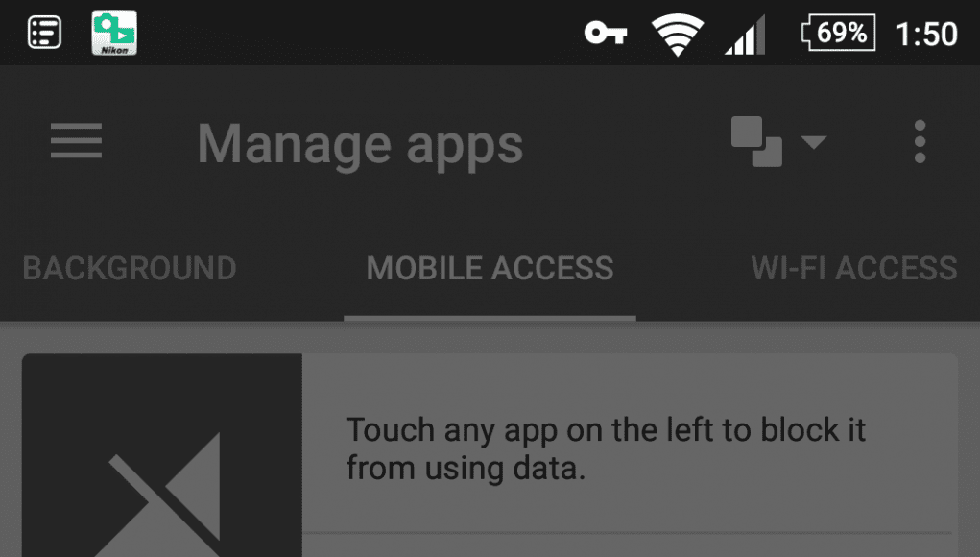The image size is (980, 557).
Task: Switch to the WI-FI ACCESS tab
Action: (x=853, y=268)
